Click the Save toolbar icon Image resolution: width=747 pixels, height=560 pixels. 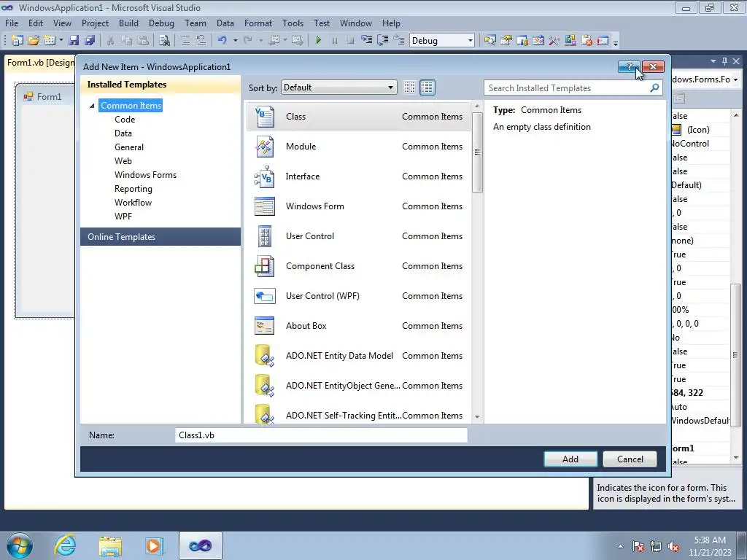pyautogui.click(x=74, y=41)
